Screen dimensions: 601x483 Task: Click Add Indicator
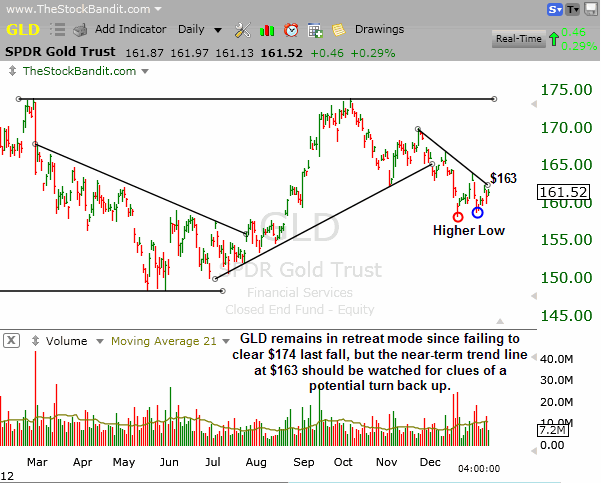130,29
